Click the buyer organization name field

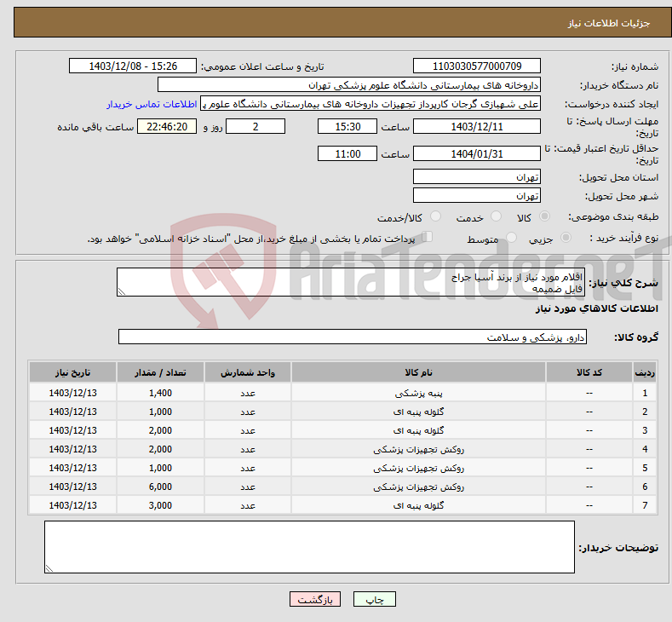point(349,85)
